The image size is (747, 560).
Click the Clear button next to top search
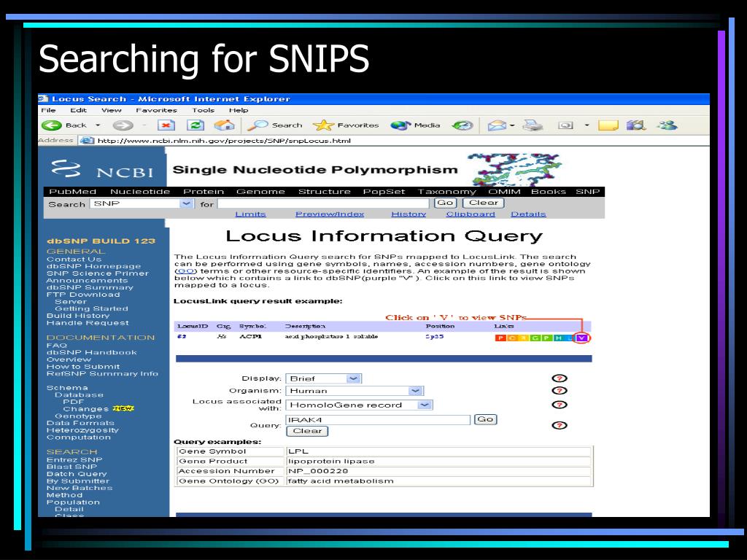(x=484, y=203)
